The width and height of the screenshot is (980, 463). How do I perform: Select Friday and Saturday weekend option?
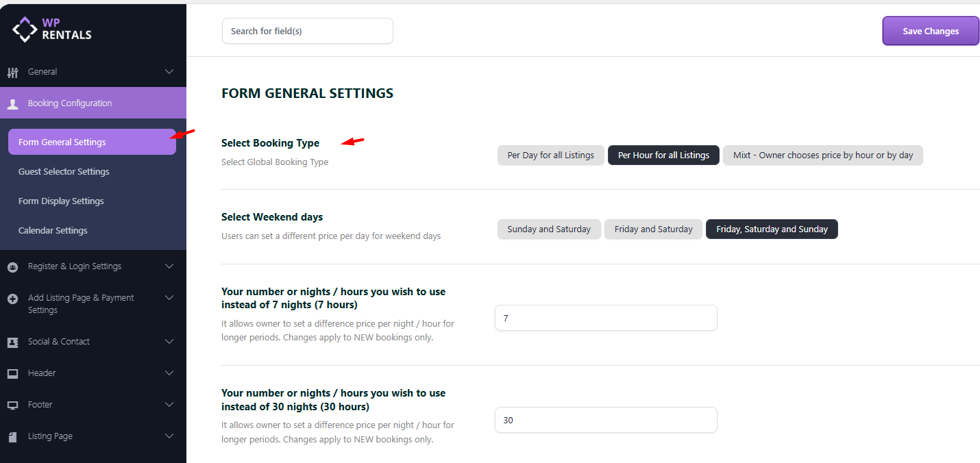click(x=653, y=229)
